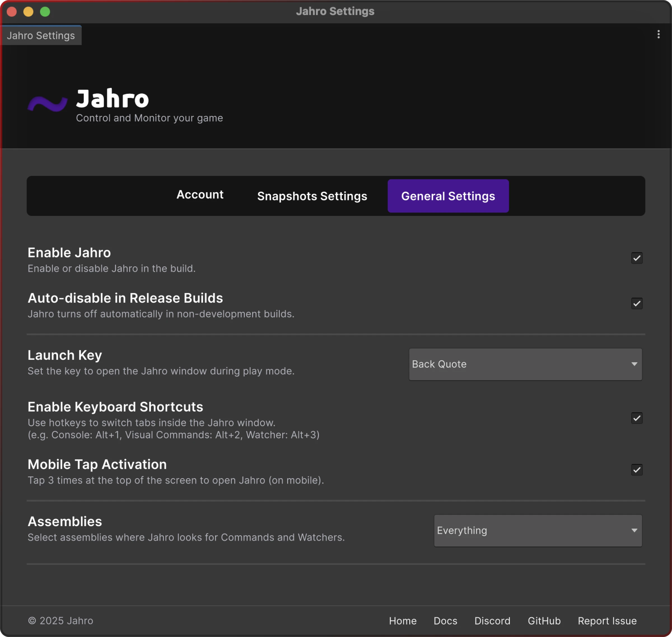The width and height of the screenshot is (672, 637).
Task: Click the Jahro title wordmark
Action: (112, 98)
